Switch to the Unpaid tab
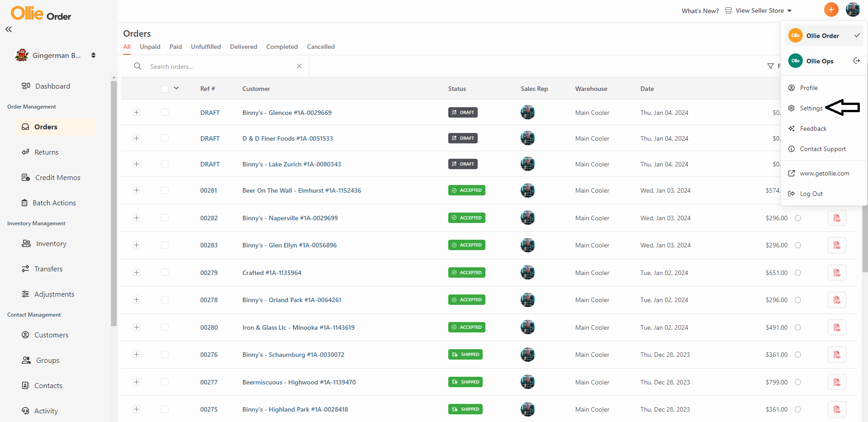This screenshot has width=868, height=422. [150, 47]
